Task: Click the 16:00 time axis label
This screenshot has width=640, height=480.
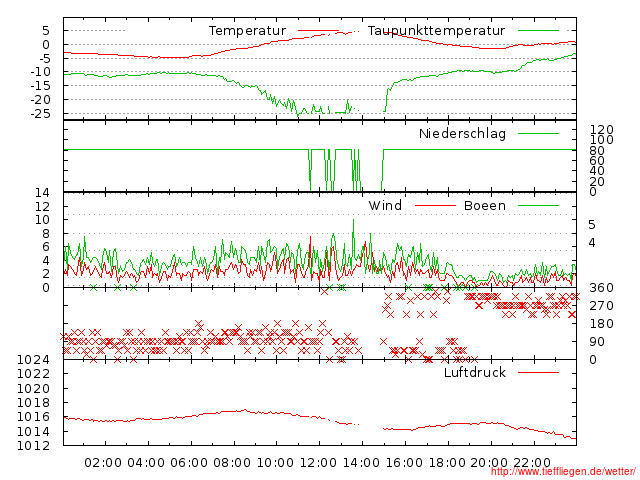Action: pos(404,463)
